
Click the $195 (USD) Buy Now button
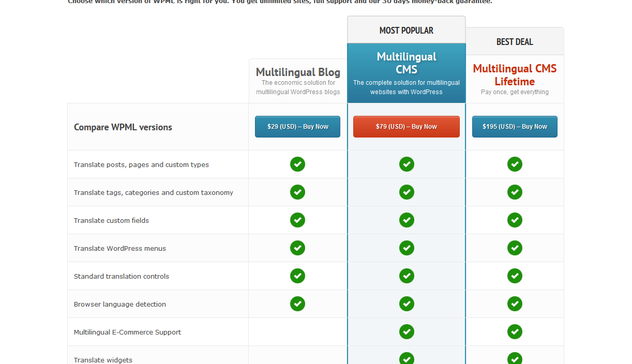(515, 127)
